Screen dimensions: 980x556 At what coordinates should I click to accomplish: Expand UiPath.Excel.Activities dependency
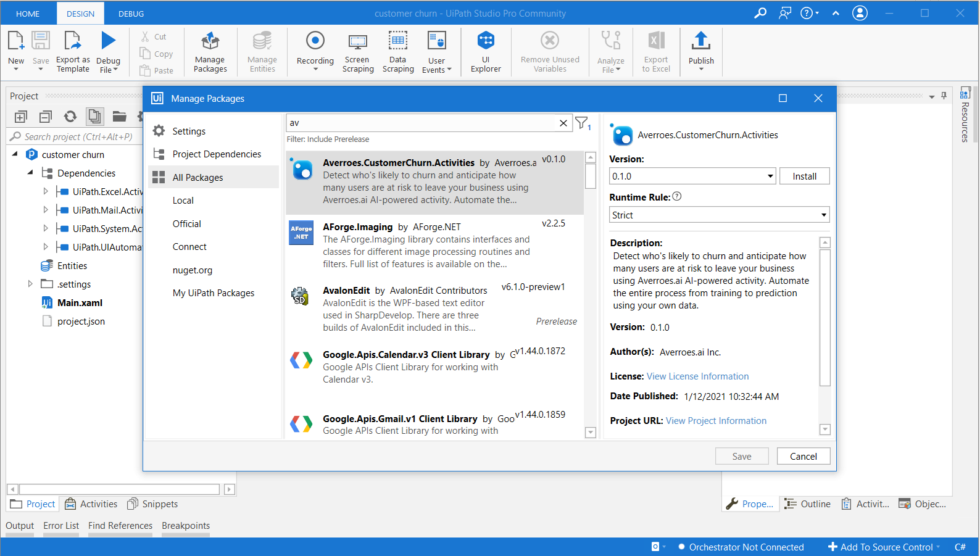[46, 191]
